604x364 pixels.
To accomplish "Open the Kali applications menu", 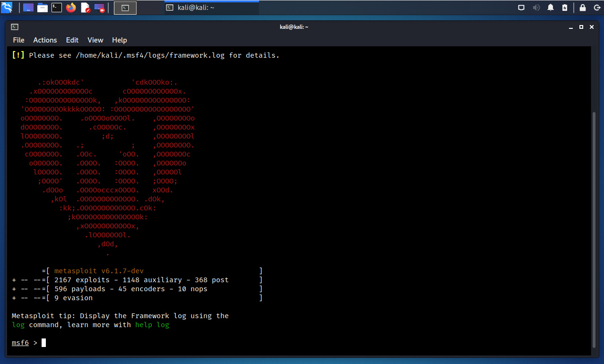I will tap(7, 8).
